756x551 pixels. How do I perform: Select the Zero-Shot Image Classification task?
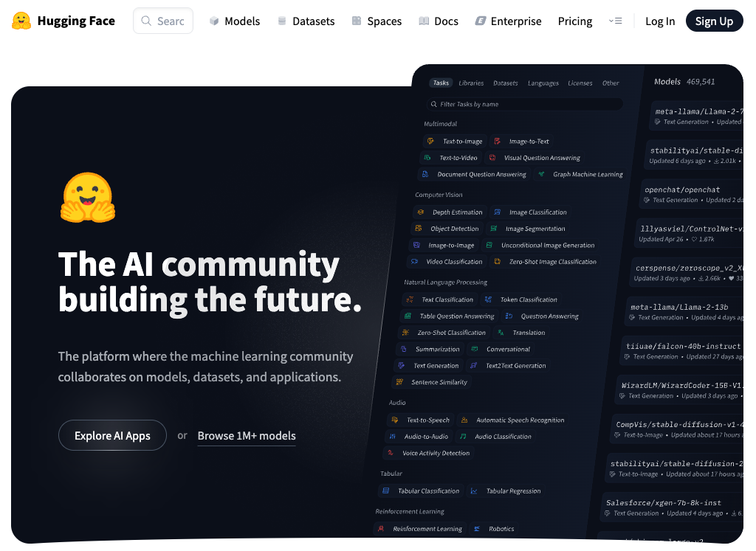[x=545, y=262]
